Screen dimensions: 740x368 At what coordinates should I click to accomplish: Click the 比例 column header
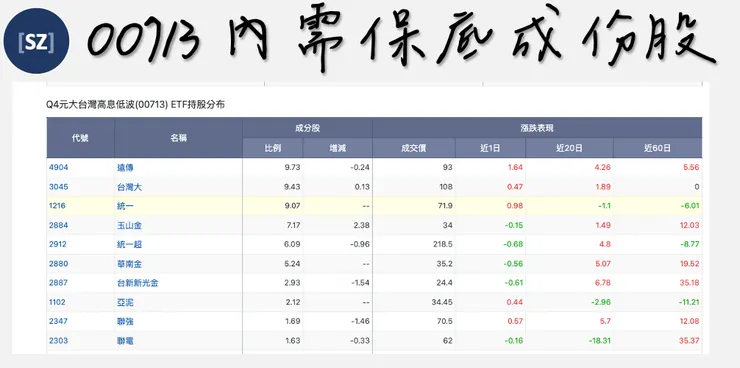pos(273,148)
